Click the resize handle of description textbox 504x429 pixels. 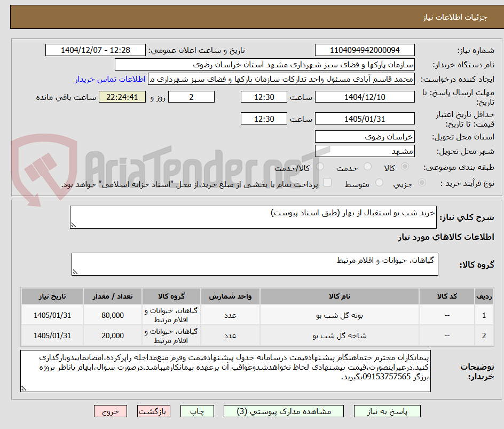[73, 225]
